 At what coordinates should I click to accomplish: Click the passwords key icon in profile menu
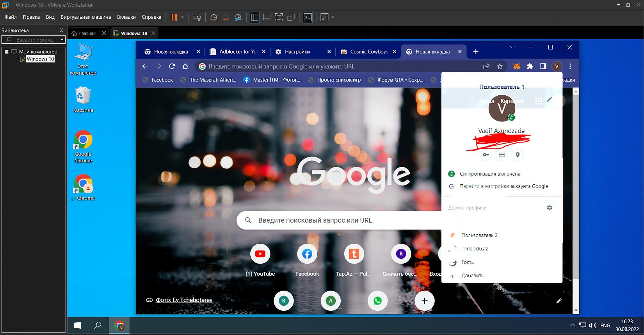[x=486, y=155]
